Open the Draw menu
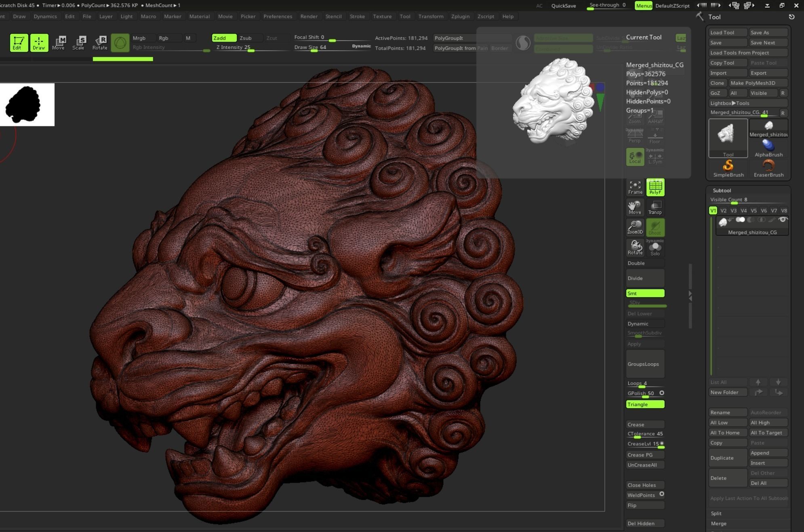The width and height of the screenshot is (804, 532). (x=19, y=17)
